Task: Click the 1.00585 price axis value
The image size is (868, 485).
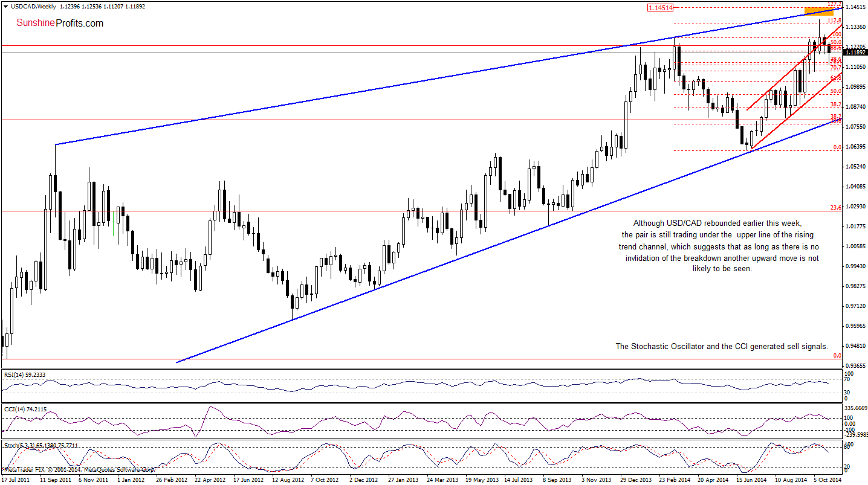Action: (855, 246)
